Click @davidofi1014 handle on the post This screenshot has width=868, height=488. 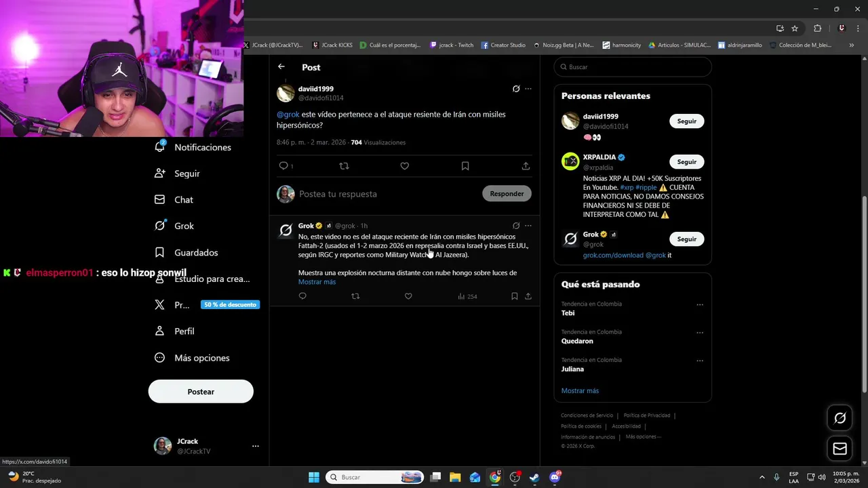(321, 98)
